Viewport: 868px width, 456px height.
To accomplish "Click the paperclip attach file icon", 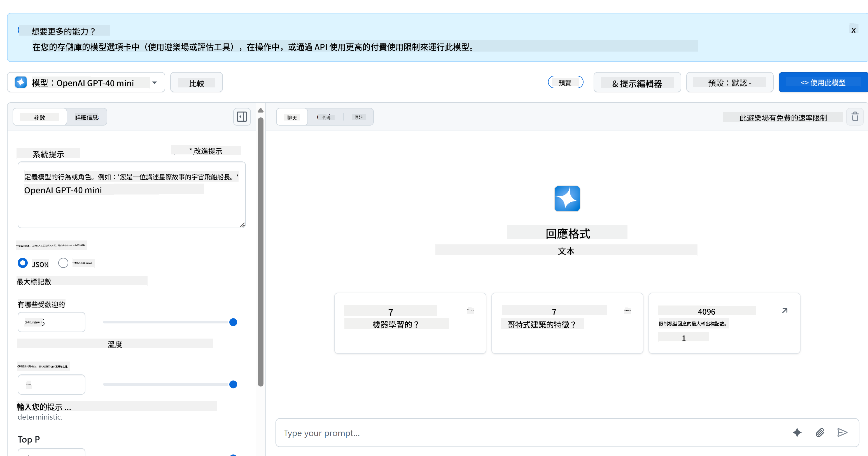I will [x=820, y=432].
